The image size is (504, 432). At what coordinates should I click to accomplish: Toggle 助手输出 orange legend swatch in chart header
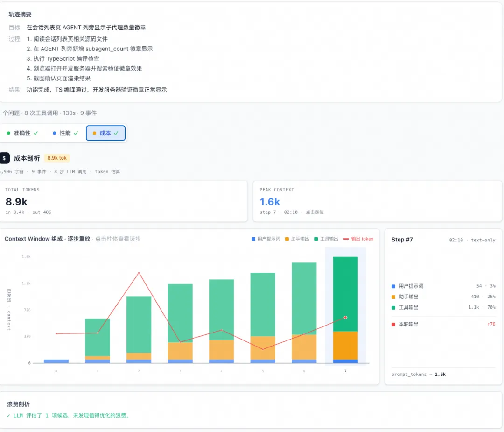coord(287,239)
